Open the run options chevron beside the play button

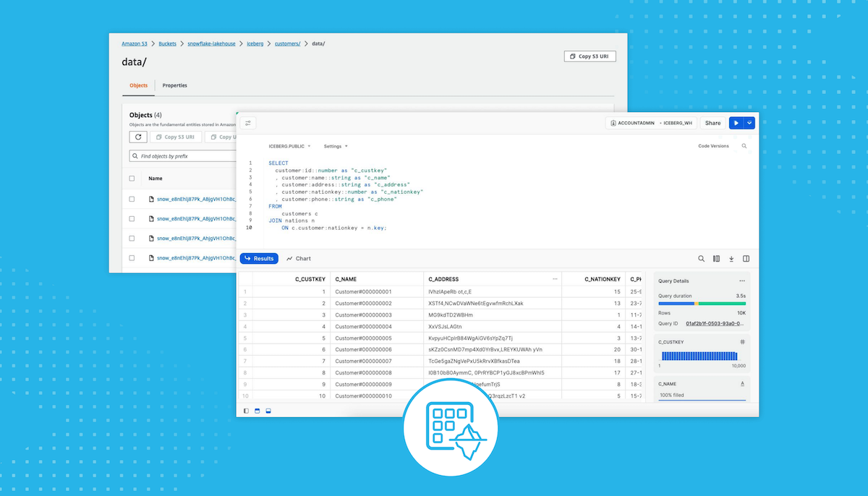click(x=749, y=123)
